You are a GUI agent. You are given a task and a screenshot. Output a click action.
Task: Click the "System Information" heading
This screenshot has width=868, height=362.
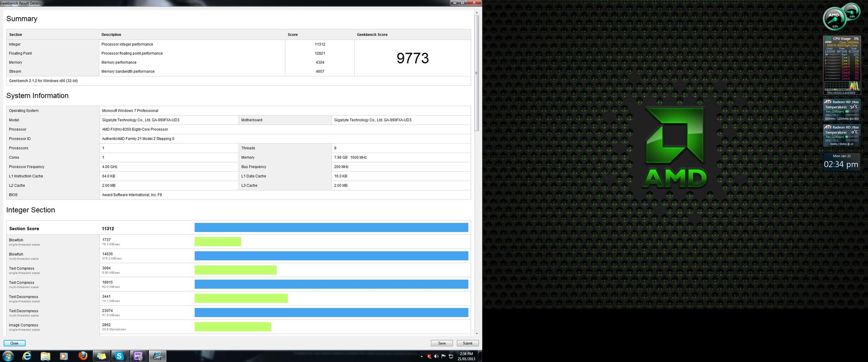(x=38, y=95)
